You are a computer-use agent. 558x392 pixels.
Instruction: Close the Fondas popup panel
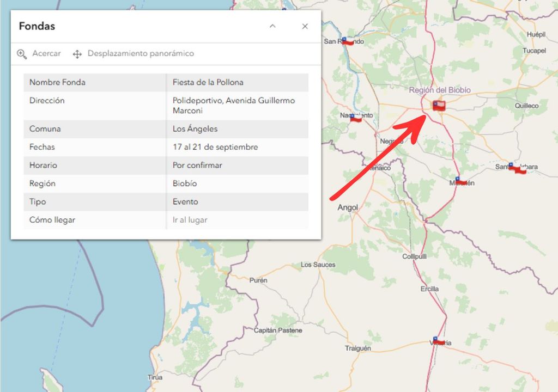305,26
